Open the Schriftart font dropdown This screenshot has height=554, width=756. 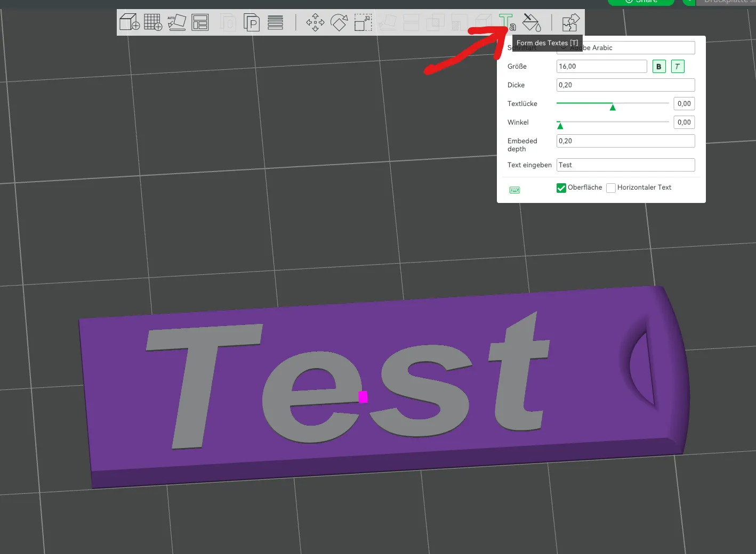pyautogui.click(x=626, y=47)
